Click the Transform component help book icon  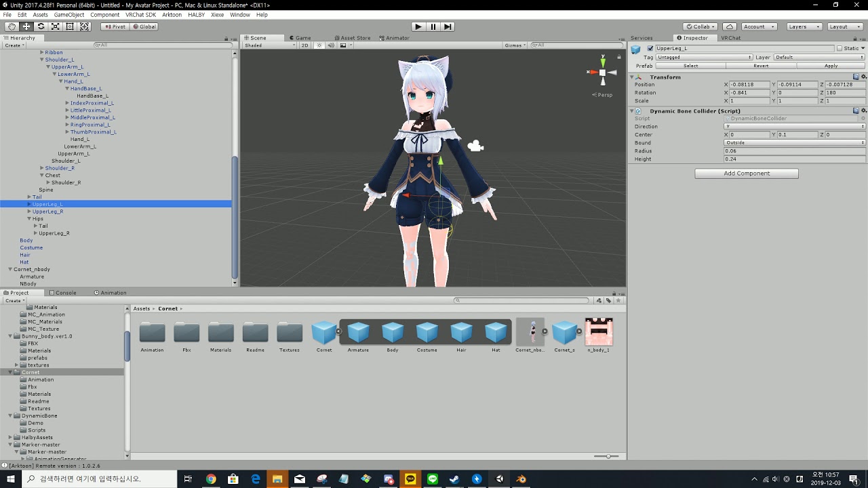pyautogui.click(x=856, y=77)
